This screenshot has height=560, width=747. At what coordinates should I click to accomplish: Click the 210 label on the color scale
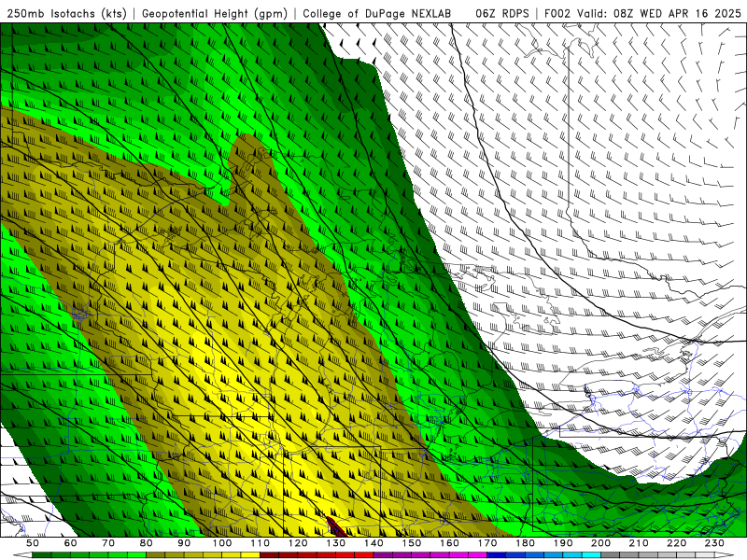(639, 543)
